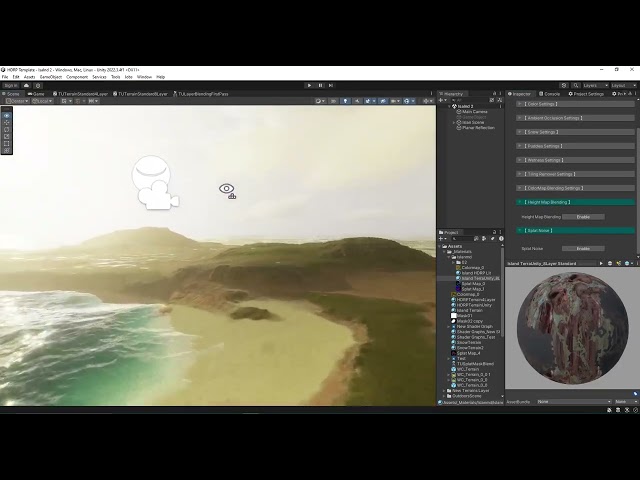Open the Center pivot mode dropdown
This screenshot has width=640, height=480.
coord(17,101)
